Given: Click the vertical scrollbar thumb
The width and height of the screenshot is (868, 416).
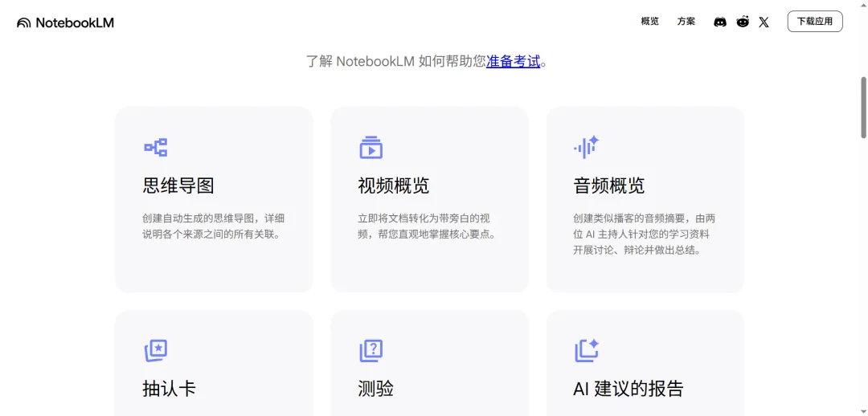Looking at the screenshot, I should 863,108.
